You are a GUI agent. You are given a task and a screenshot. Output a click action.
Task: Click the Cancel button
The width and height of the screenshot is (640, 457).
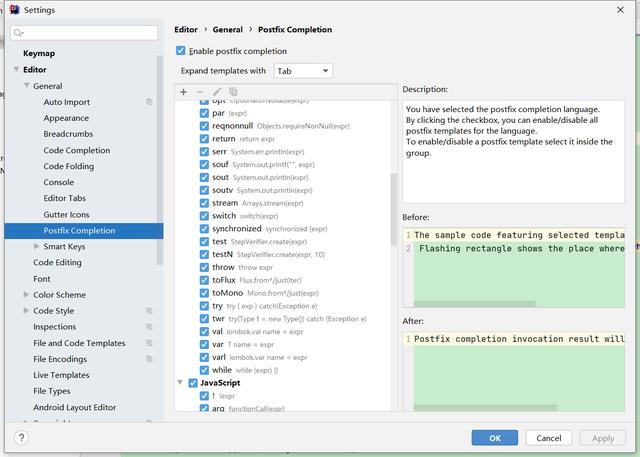pyautogui.click(x=548, y=438)
